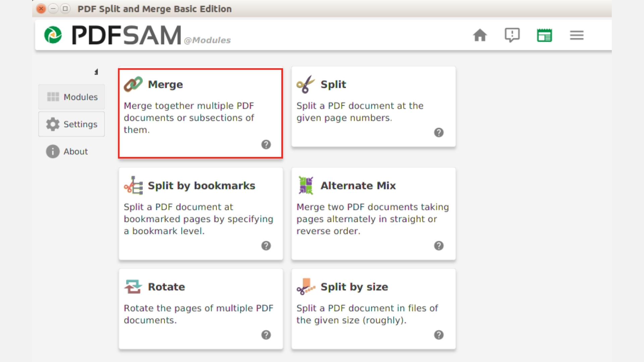Viewport: 644px width, 362px height.
Task: Collapse the sidebar with small arrow
Action: pos(96,72)
